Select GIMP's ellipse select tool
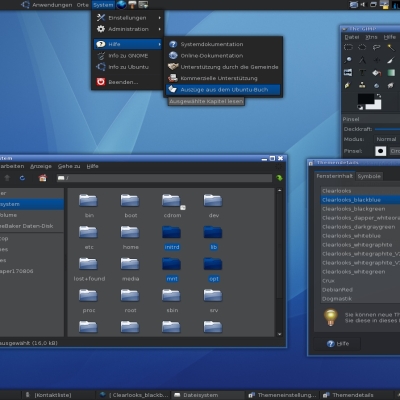The width and height of the screenshot is (400, 400). [362, 47]
